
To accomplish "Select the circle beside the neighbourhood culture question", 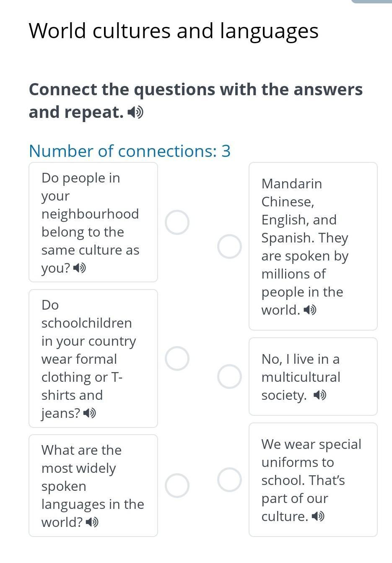I will point(177,222).
